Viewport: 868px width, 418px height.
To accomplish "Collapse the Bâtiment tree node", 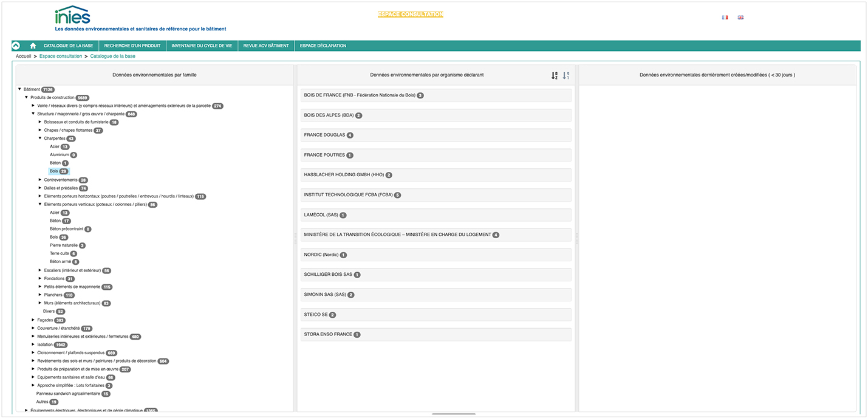I will (19, 89).
